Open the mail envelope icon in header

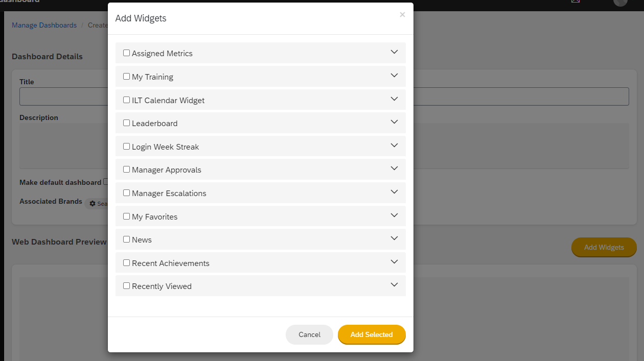pos(576,1)
